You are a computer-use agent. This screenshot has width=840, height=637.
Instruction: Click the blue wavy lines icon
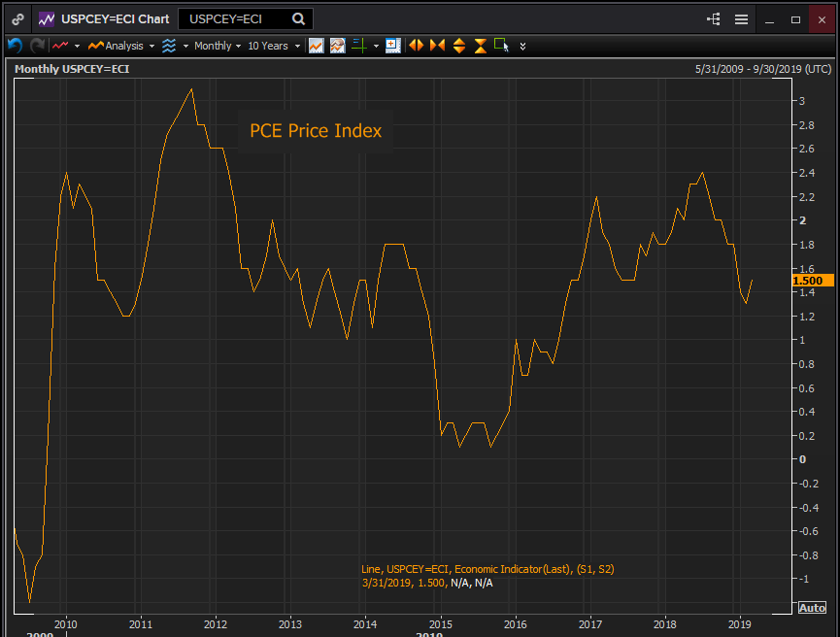(x=169, y=46)
